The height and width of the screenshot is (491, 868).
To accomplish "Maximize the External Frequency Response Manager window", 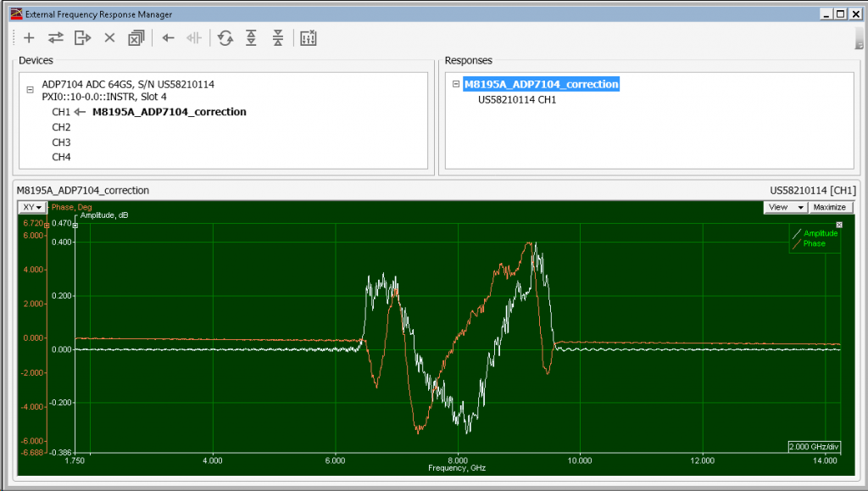I will (x=841, y=14).
